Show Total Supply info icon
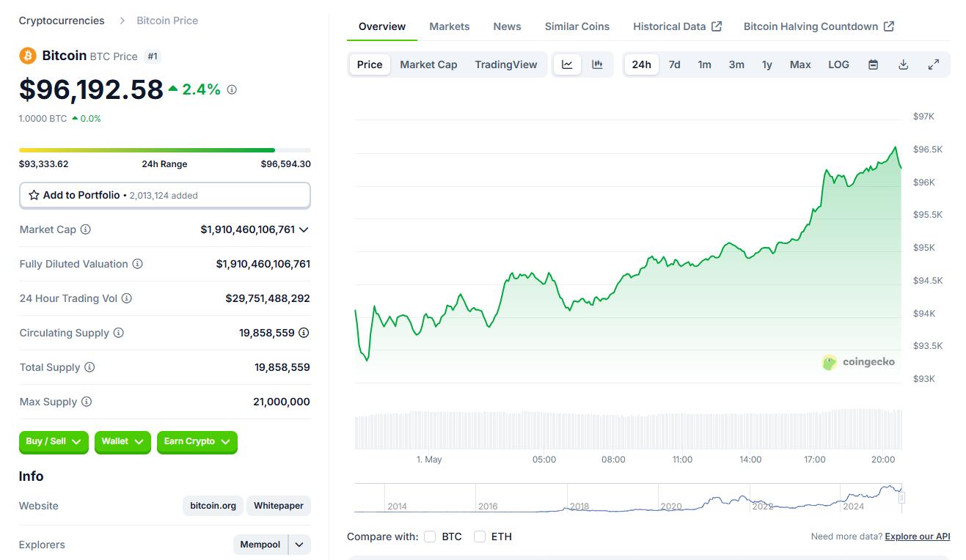 89,367
